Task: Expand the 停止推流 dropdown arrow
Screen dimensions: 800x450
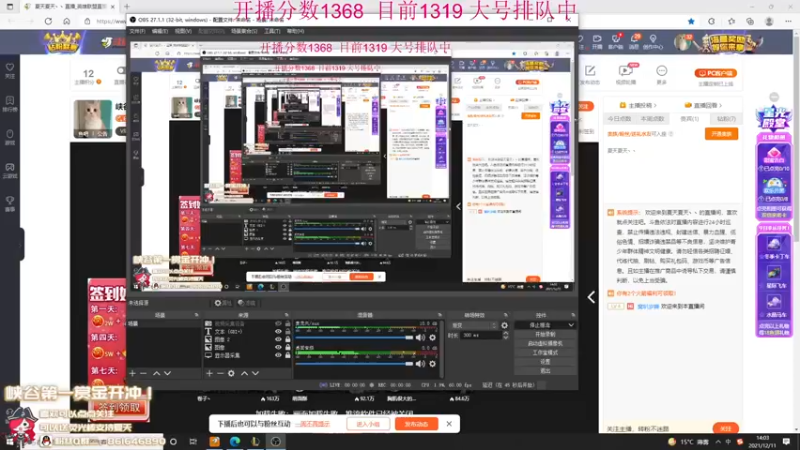Action: click(x=571, y=325)
